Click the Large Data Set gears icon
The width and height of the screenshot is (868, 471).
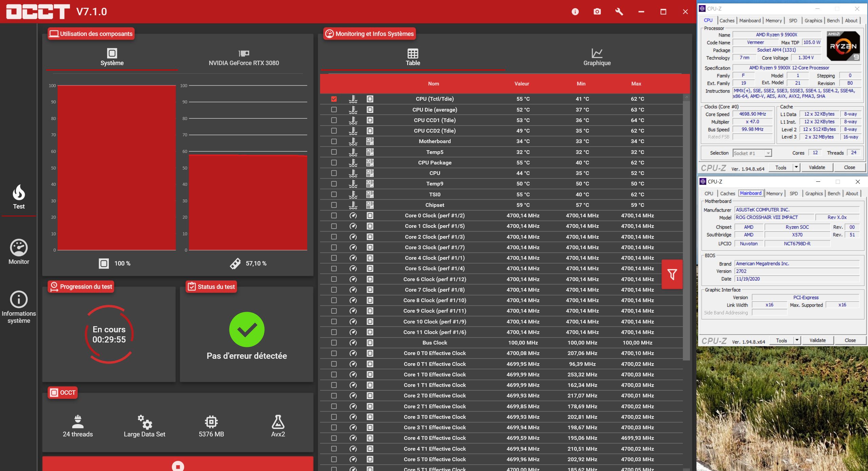tap(144, 421)
